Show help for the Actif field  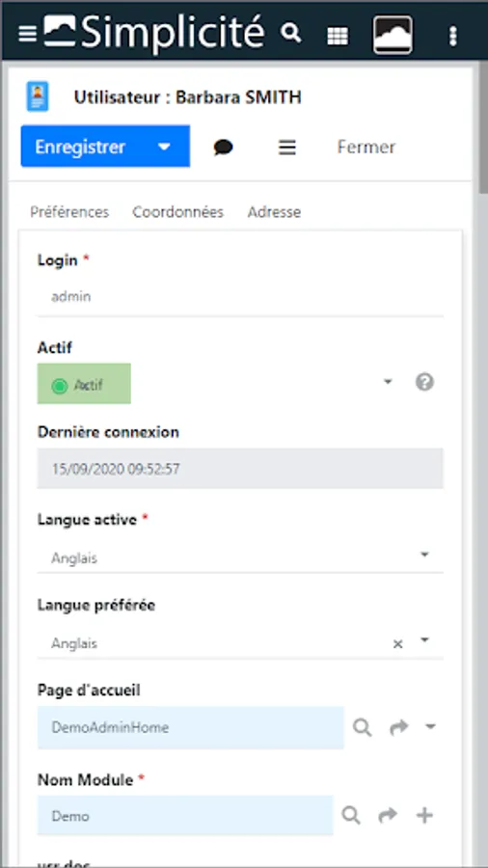(x=425, y=383)
